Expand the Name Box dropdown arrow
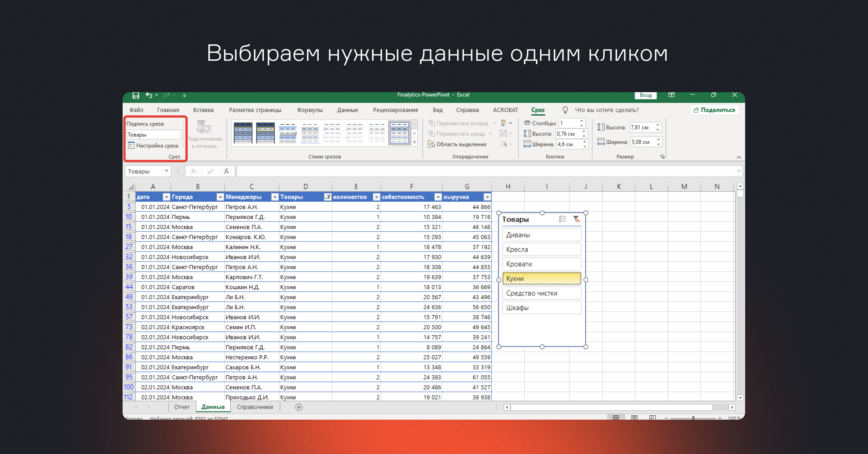This screenshot has width=868, height=454. 166,171
